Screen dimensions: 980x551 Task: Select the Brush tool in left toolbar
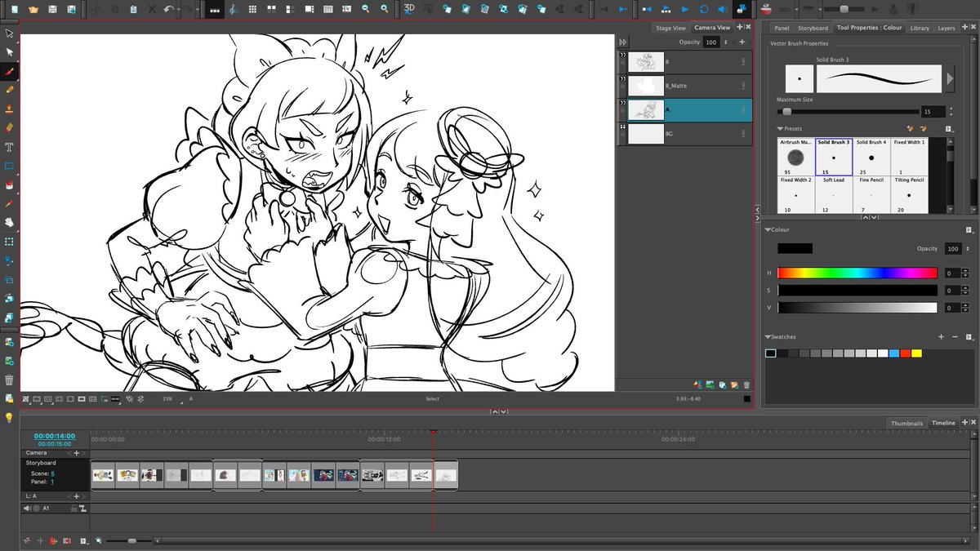[x=9, y=71]
